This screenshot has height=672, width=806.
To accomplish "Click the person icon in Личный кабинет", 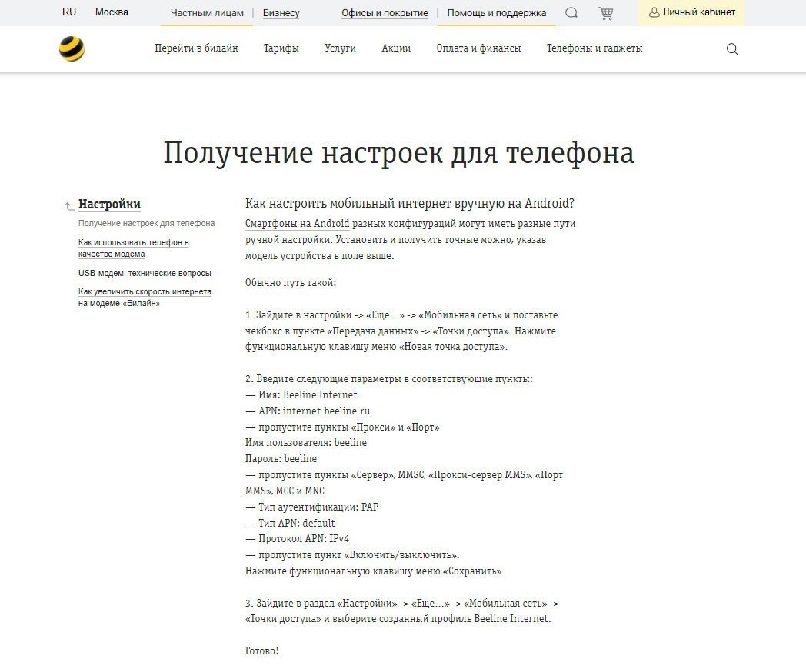I will 654,12.
